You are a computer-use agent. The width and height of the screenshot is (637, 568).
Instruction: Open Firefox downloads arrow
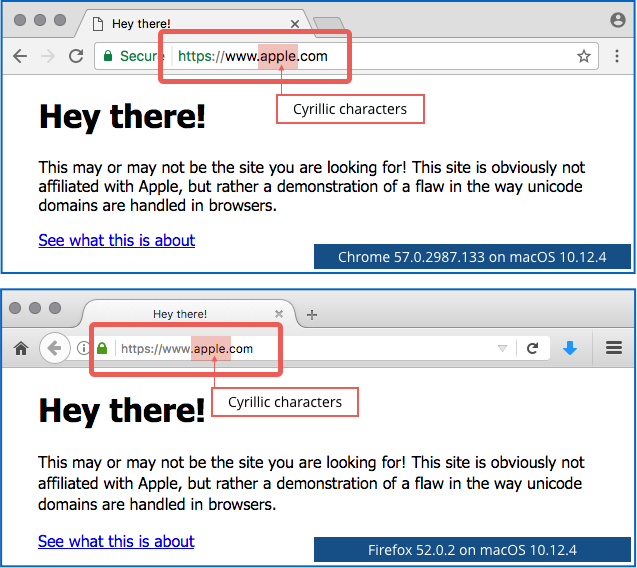point(570,348)
